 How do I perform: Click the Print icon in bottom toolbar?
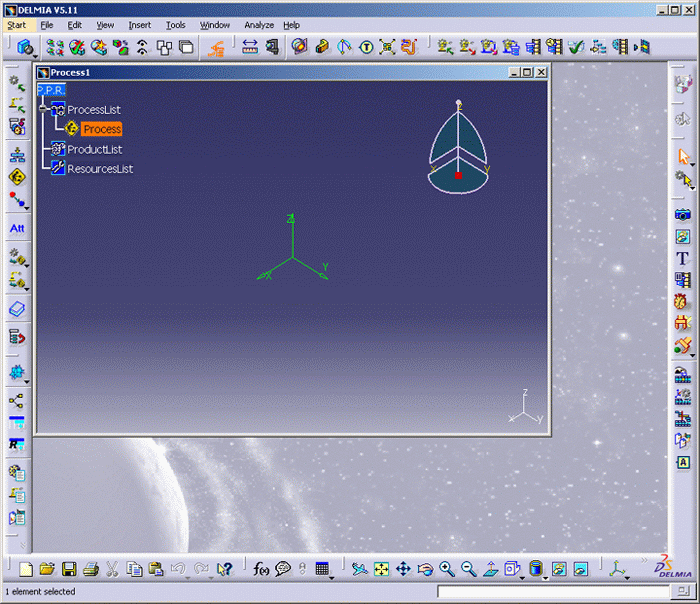[91, 569]
